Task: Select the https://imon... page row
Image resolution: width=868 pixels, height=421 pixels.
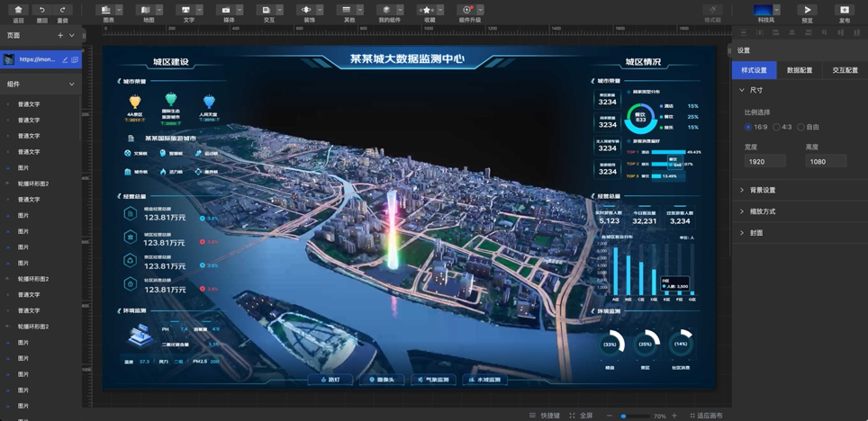Action: (41, 59)
